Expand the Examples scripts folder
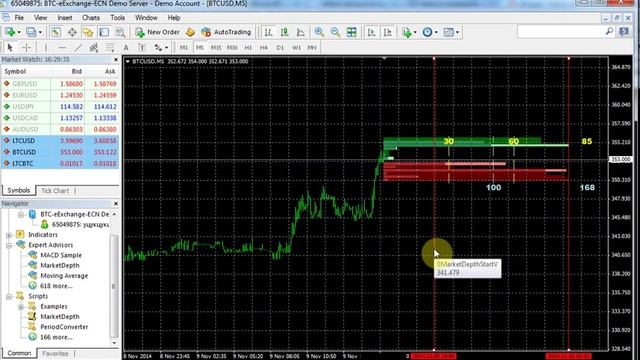Viewport: 640px width, 360px height. click(x=21, y=307)
